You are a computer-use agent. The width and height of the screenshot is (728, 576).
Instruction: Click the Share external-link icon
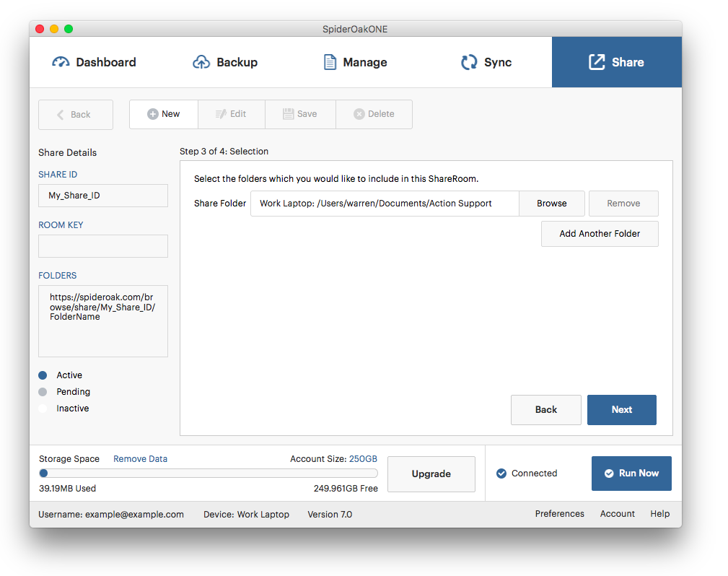(x=597, y=62)
